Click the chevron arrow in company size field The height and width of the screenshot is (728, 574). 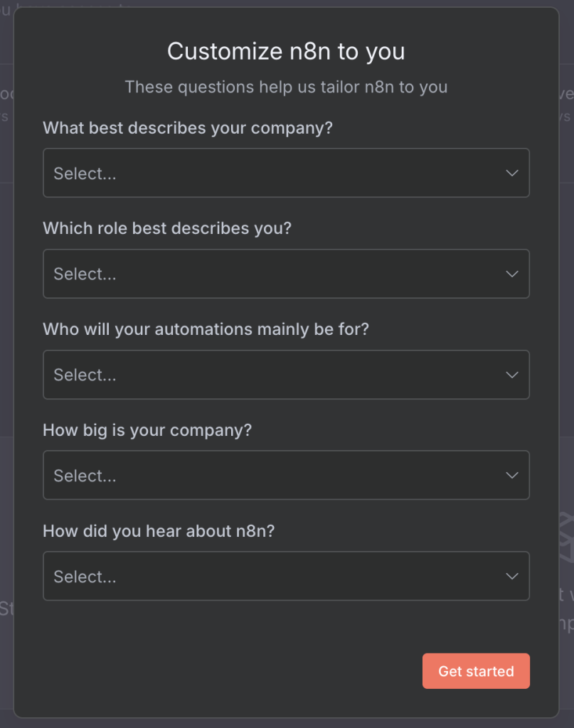pyautogui.click(x=512, y=475)
